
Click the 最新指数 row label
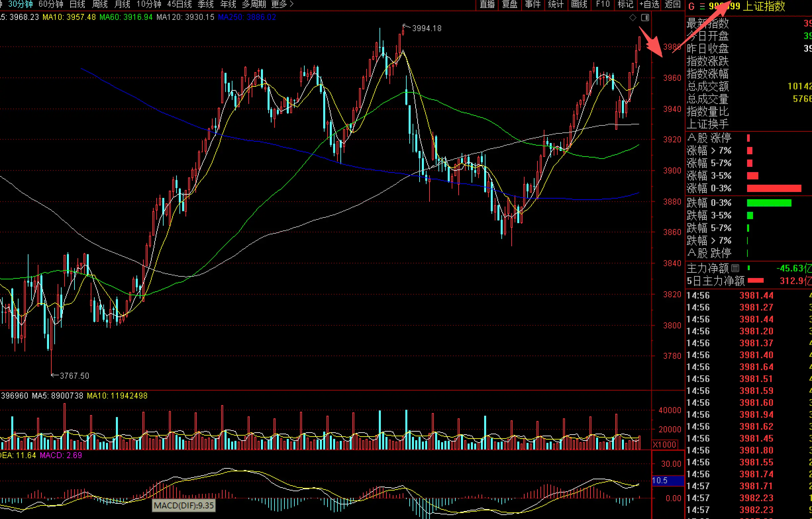[x=708, y=23]
